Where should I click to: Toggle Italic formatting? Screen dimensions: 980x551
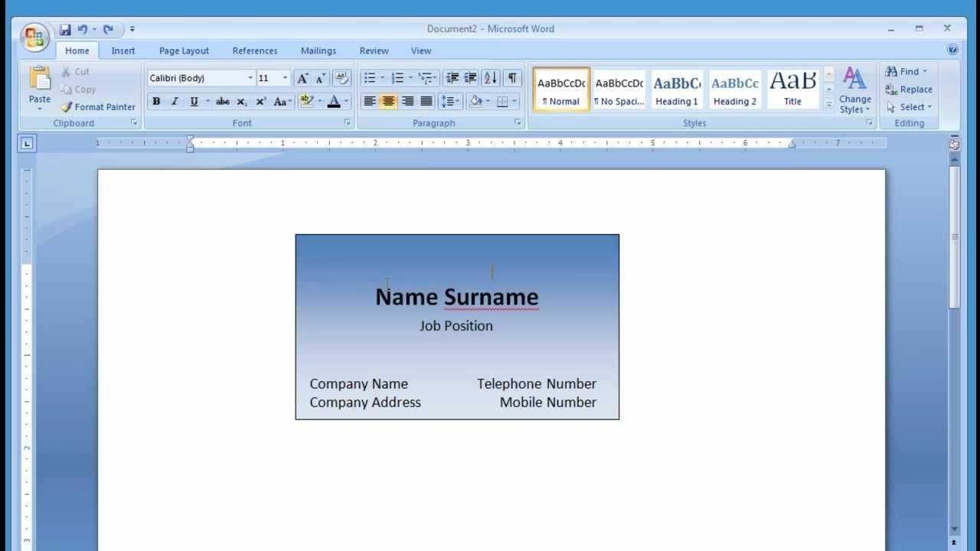(x=175, y=101)
